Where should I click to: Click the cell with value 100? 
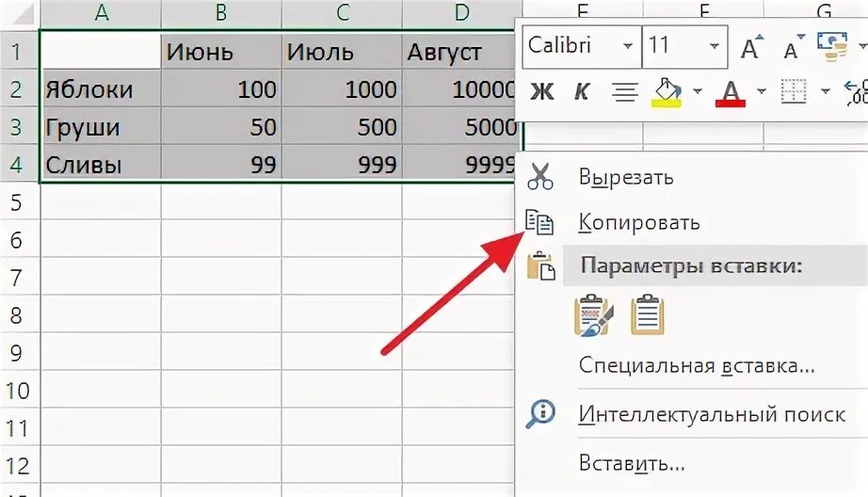click(x=221, y=88)
